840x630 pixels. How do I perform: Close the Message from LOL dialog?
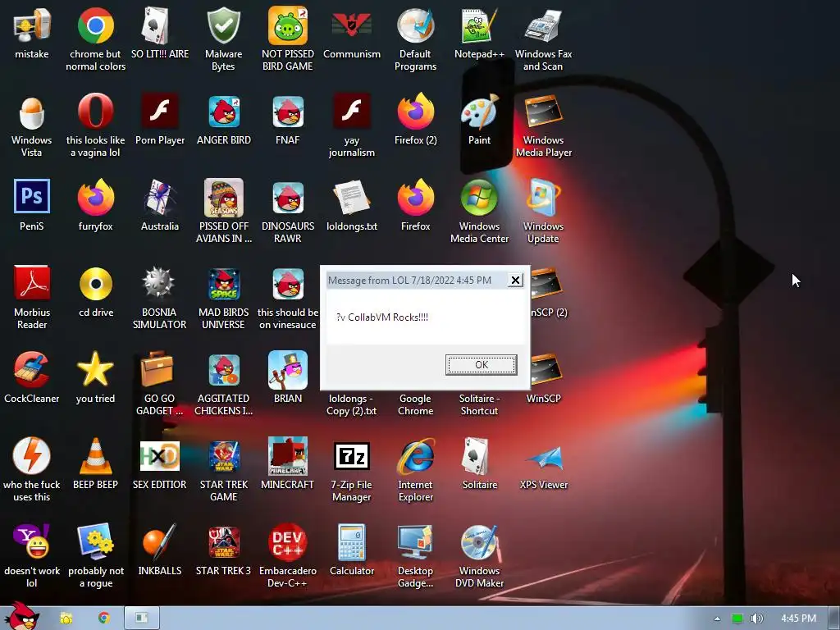(515, 281)
